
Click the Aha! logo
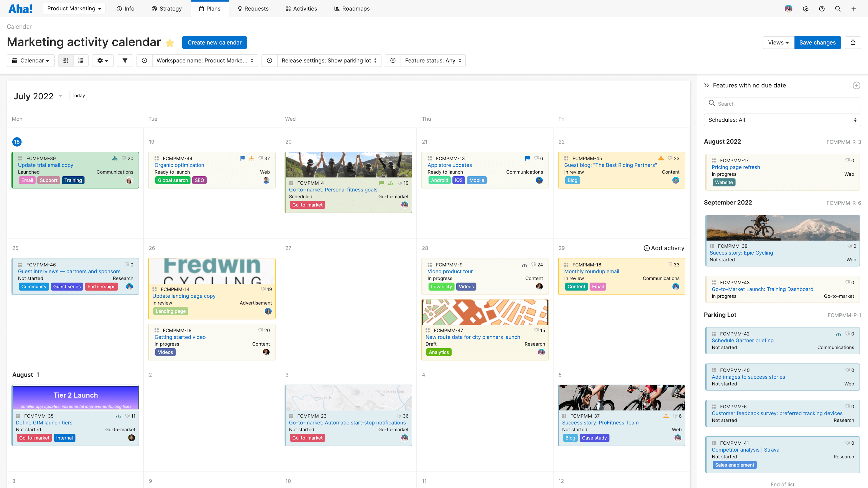pos(21,8)
